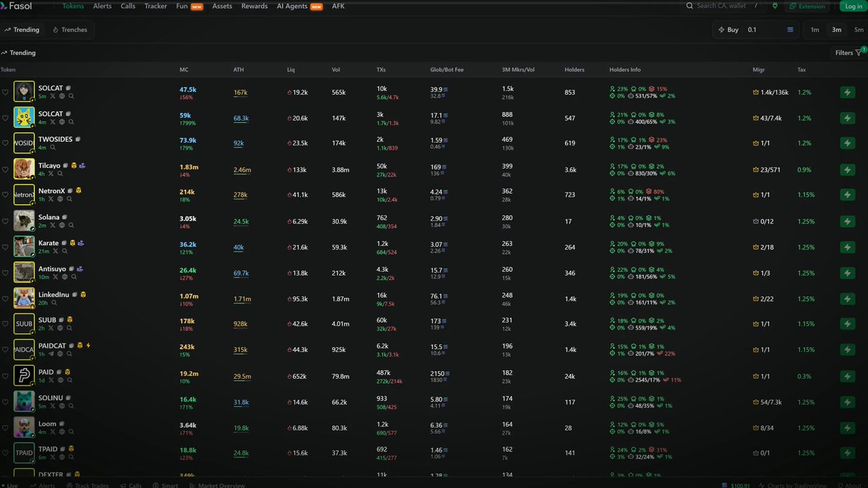Click the quick Buy amount field
The width and height of the screenshot is (868, 488).
click(x=764, y=30)
